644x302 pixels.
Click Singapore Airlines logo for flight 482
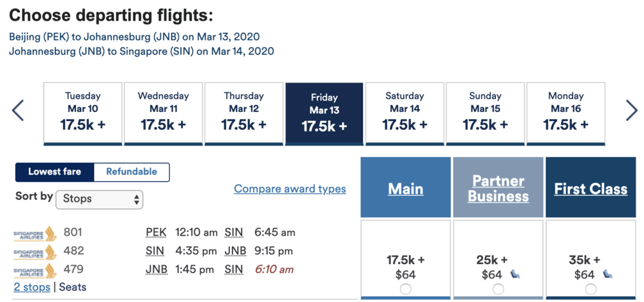point(35,251)
